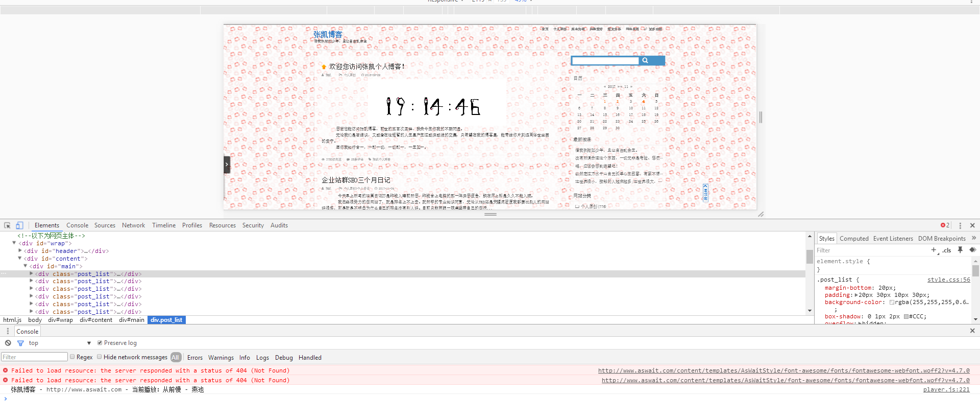The height and width of the screenshot is (418, 980).
Task: Uncheck the Preserve log checkbox
Action: click(x=100, y=343)
